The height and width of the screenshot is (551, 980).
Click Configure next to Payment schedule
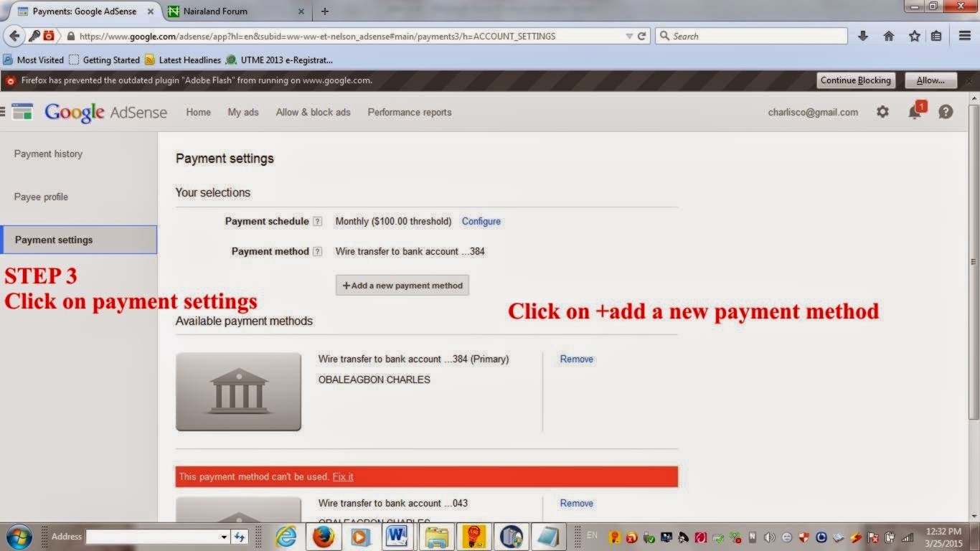(x=481, y=222)
